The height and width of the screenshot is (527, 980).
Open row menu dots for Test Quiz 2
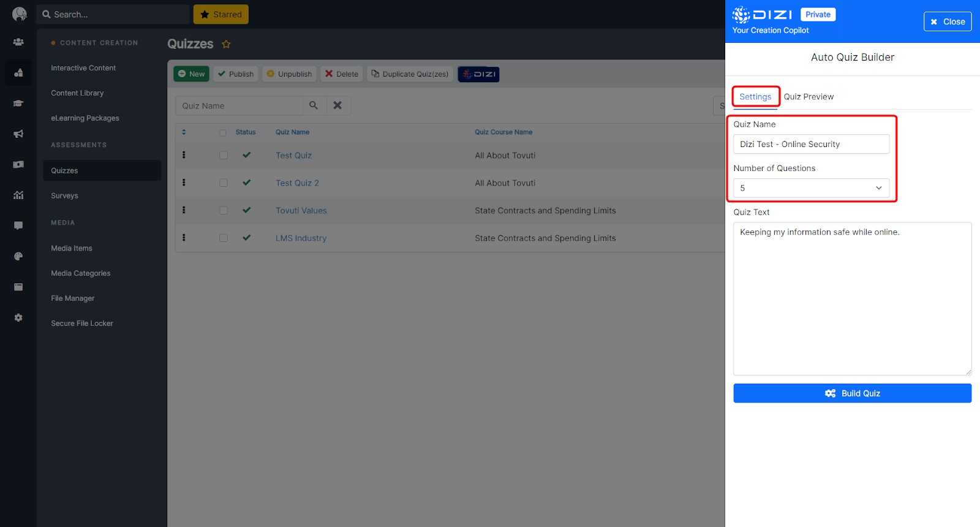(184, 183)
